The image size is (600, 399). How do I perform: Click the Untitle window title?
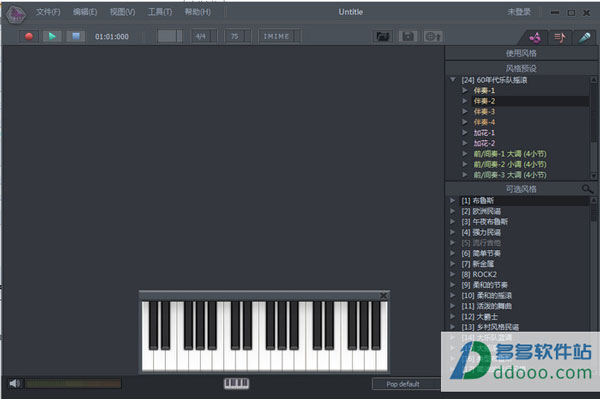coord(351,12)
